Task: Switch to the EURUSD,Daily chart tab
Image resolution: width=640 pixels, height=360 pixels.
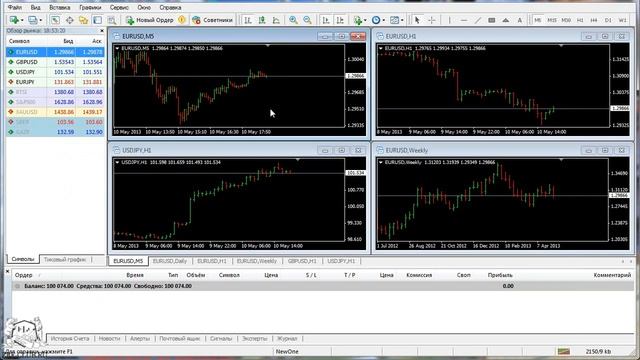Action: point(169,261)
